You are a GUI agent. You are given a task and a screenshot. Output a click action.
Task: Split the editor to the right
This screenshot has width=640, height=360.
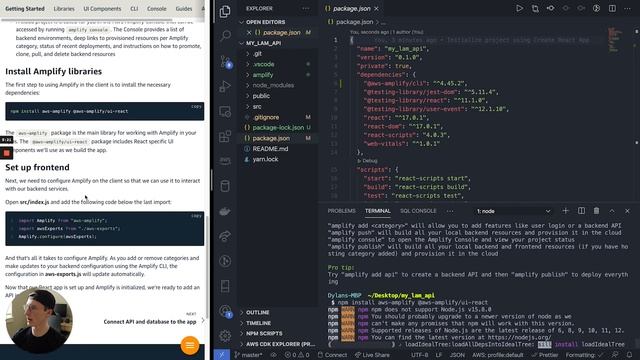612,8
